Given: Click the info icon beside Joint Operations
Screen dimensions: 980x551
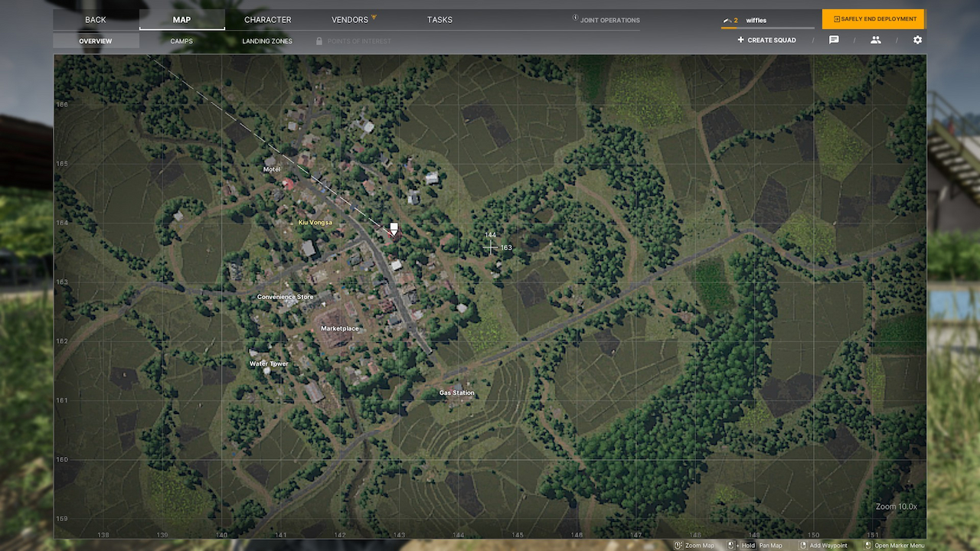Looking at the screenshot, I should pos(576,19).
